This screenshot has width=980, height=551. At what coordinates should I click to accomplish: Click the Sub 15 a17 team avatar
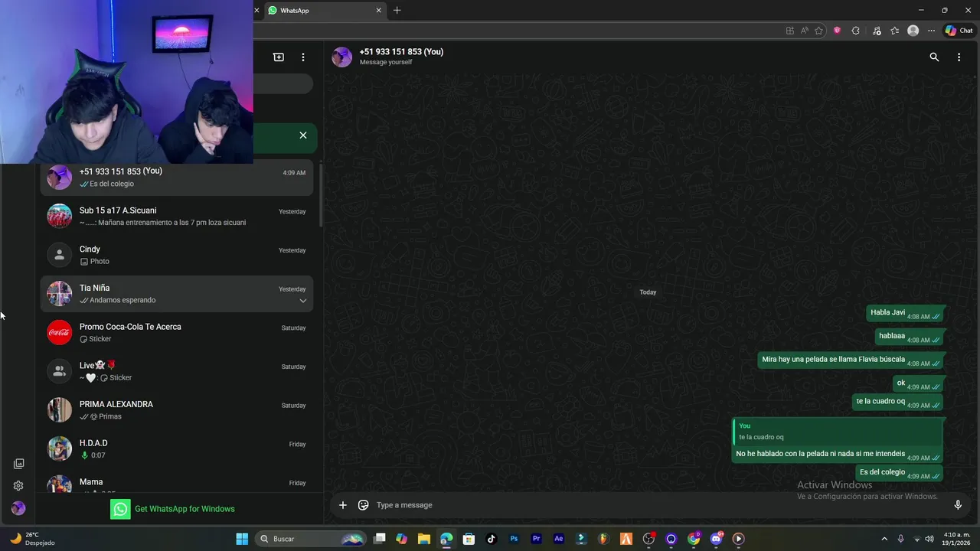(60, 216)
